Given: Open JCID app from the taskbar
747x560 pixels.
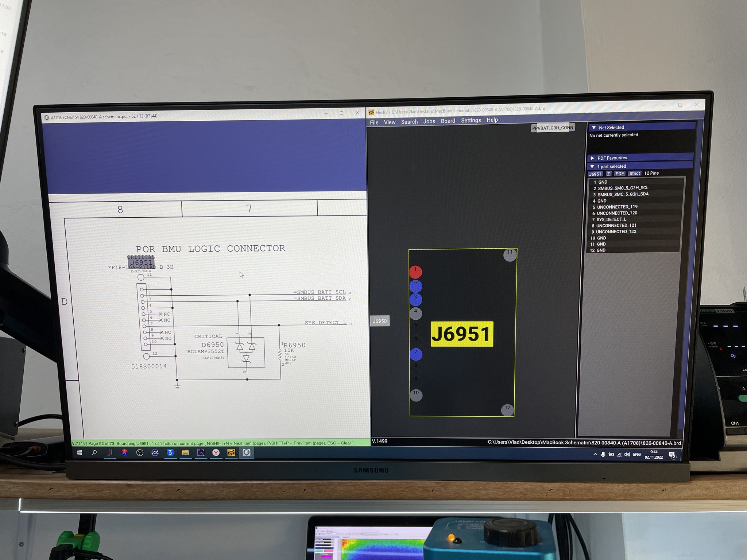Looking at the screenshot, I should pos(155,453).
